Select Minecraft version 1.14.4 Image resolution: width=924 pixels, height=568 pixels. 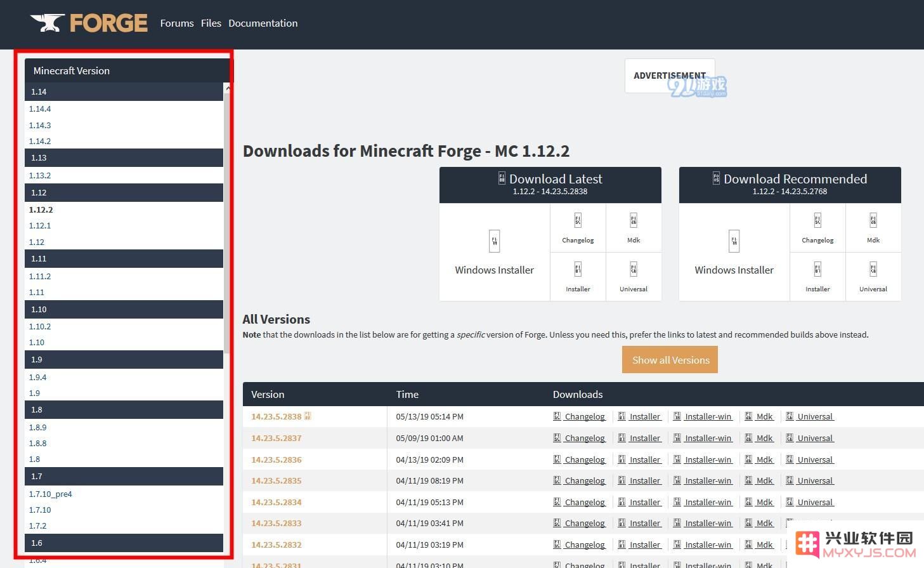(x=40, y=109)
